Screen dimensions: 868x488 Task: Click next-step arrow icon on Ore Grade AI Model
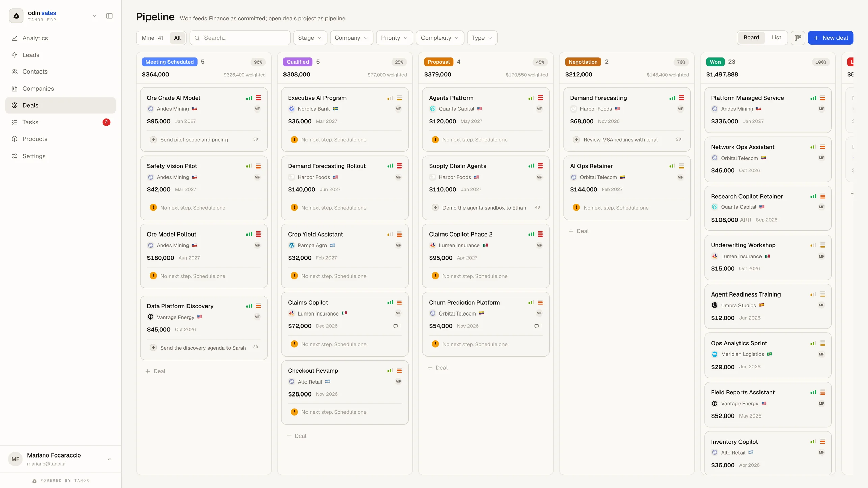(x=153, y=140)
